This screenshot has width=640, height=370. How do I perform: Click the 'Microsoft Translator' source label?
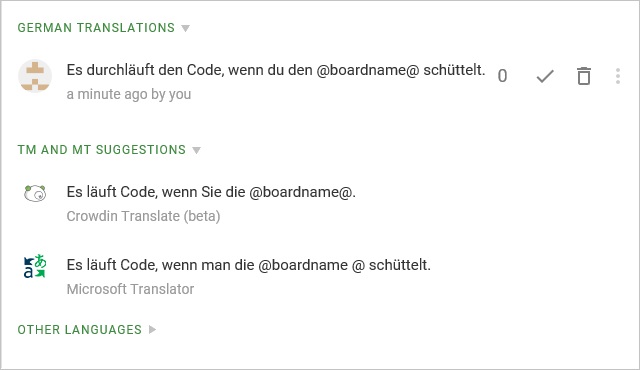[x=130, y=289]
